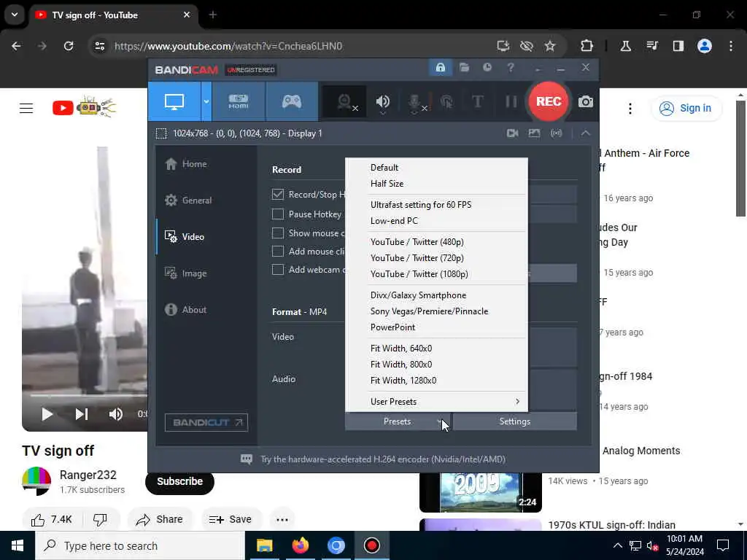Open the Image settings tab

tap(186, 273)
